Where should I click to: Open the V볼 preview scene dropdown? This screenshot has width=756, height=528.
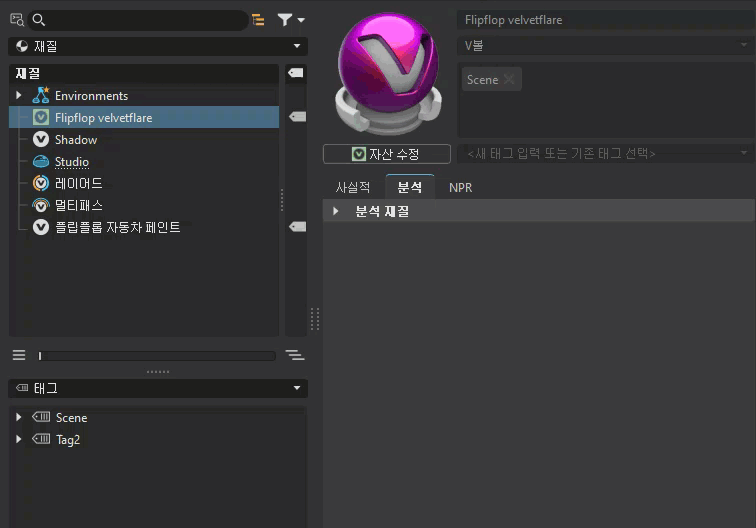tap(606, 45)
